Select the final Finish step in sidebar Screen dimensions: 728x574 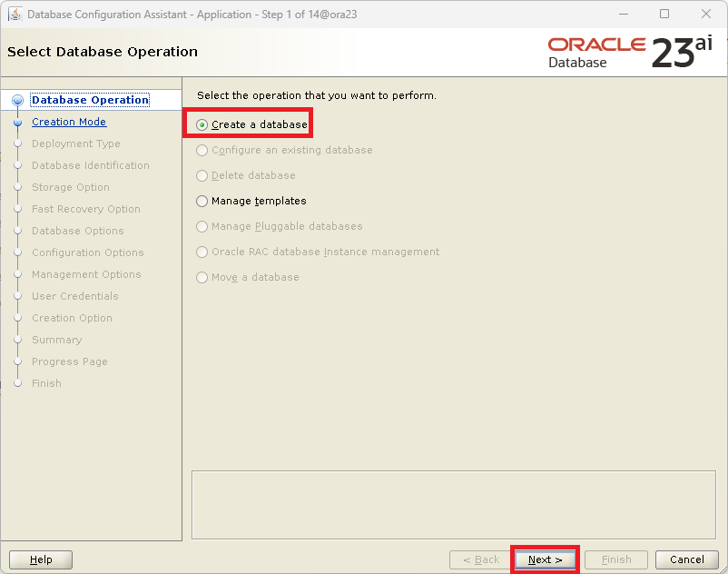click(46, 383)
